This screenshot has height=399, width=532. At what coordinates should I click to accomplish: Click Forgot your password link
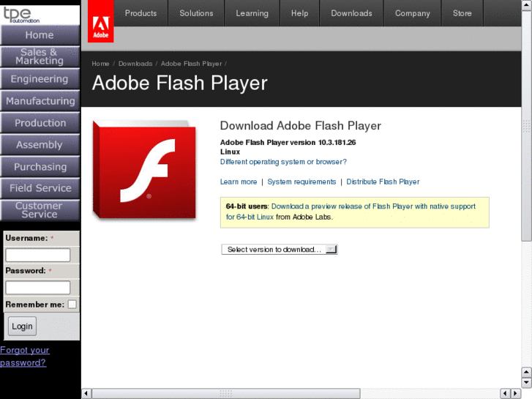24,357
